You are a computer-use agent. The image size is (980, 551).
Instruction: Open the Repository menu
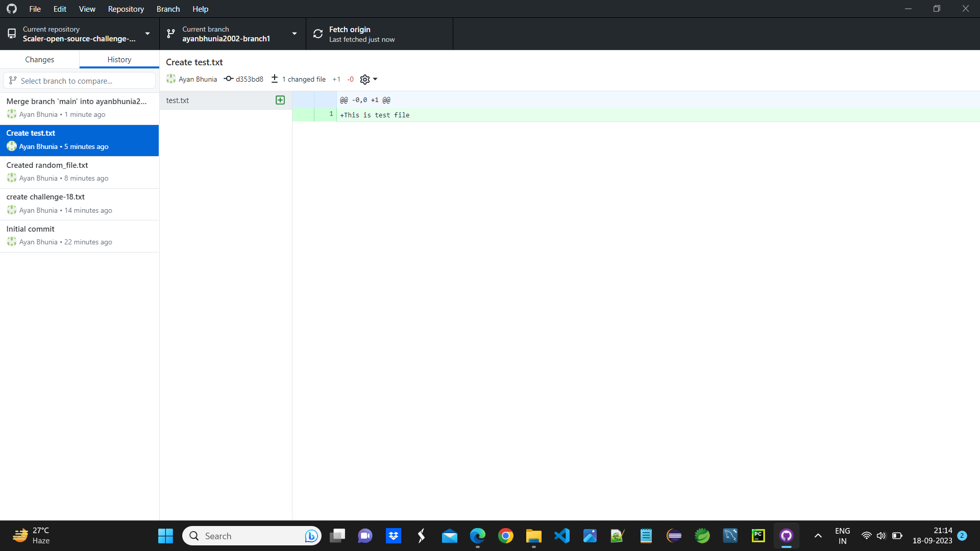pos(126,9)
